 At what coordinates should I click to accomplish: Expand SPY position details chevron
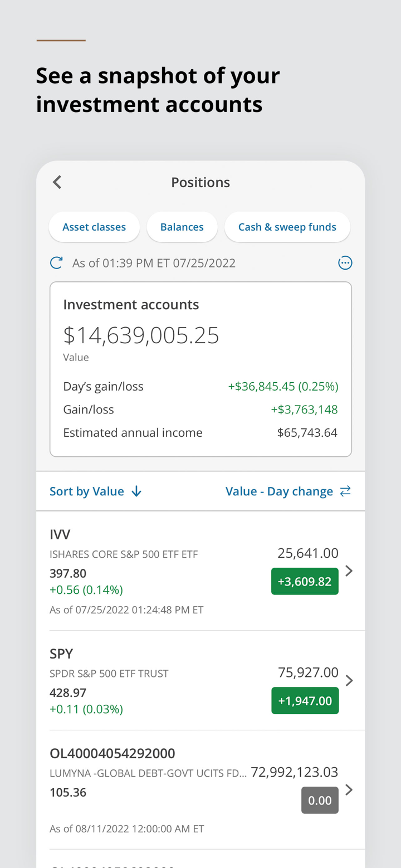[x=349, y=680]
